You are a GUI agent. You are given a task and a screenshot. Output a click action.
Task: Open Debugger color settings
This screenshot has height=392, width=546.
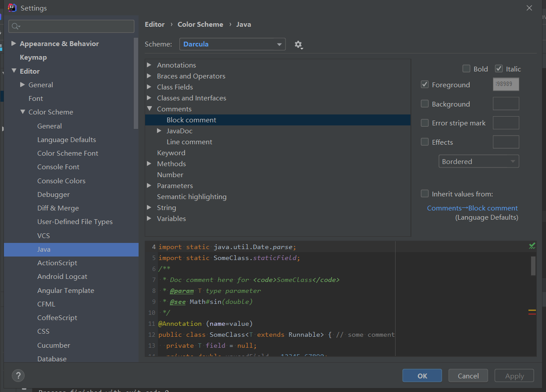point(54,194)
